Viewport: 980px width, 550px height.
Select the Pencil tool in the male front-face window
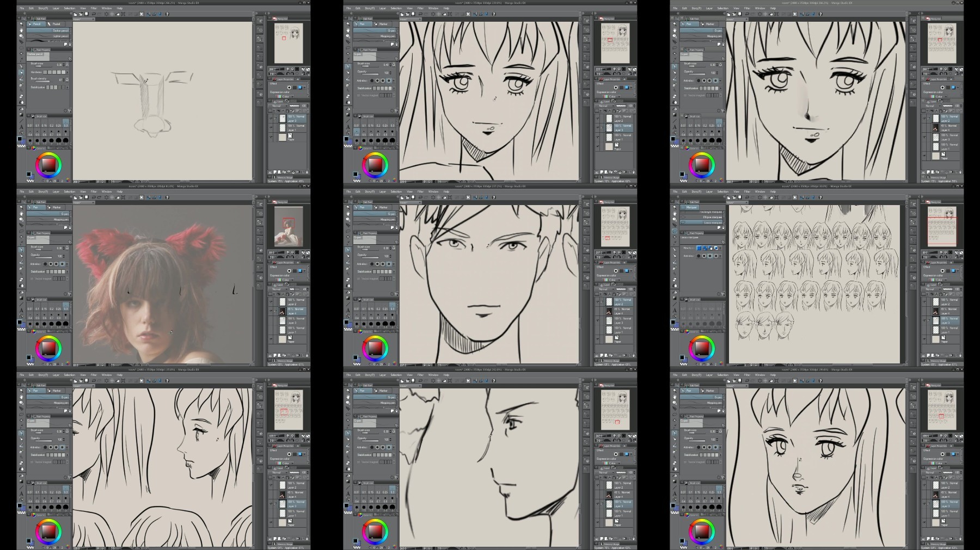[348, 256]
